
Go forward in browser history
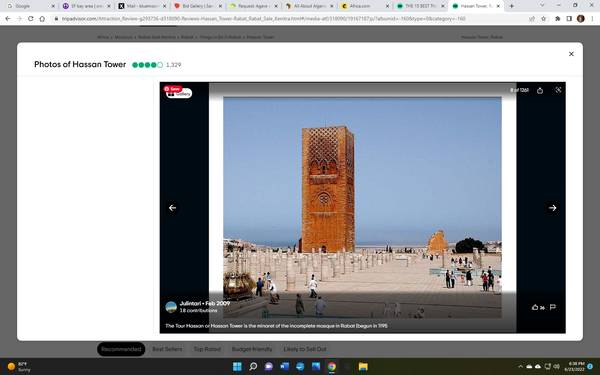click(x=19, y=18)
